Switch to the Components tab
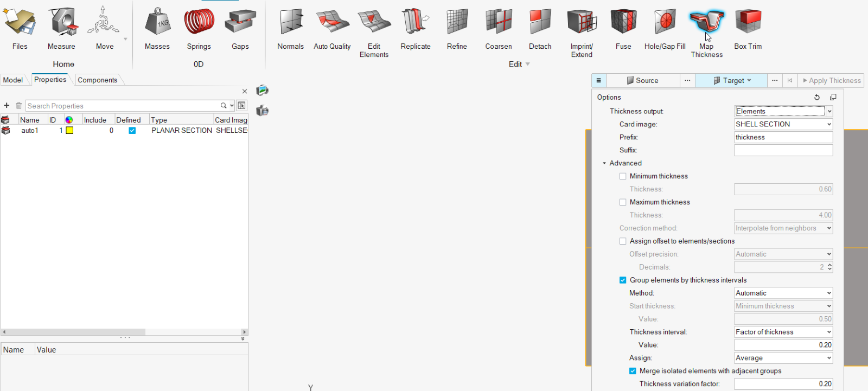The height and width of the screenshot is (391, 868). 98,80
